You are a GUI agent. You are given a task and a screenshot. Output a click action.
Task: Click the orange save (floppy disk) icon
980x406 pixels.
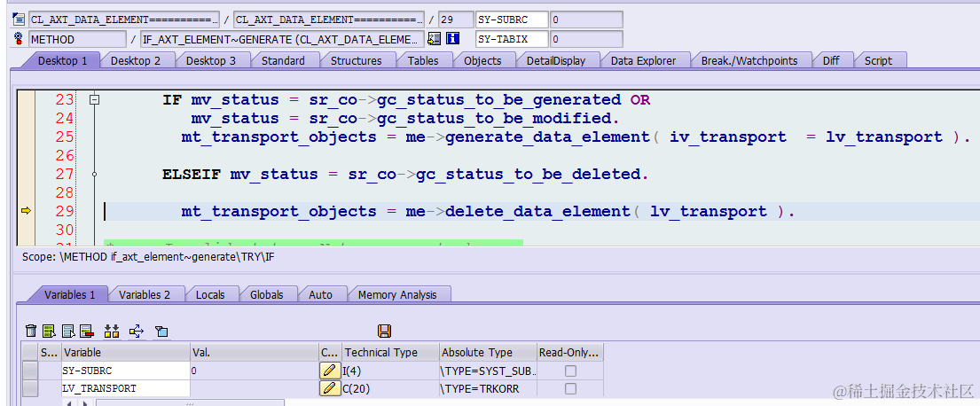[x=384, y=331]
